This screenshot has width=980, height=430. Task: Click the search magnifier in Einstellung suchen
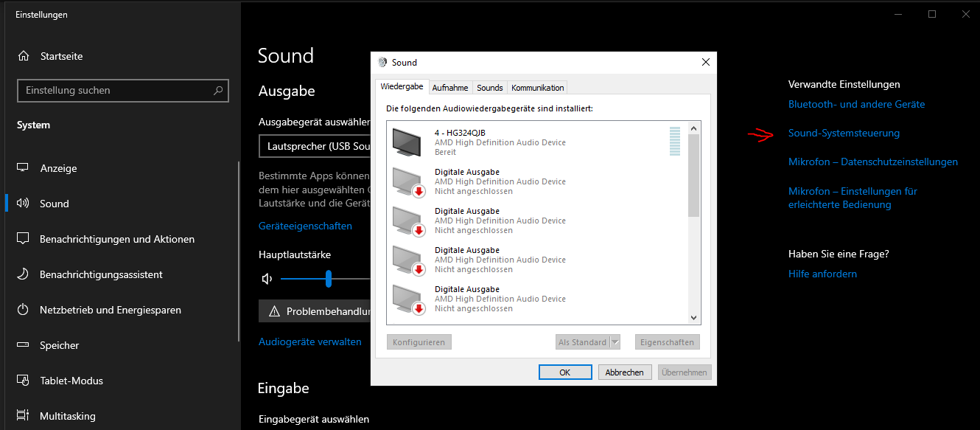tap(218, 91)
